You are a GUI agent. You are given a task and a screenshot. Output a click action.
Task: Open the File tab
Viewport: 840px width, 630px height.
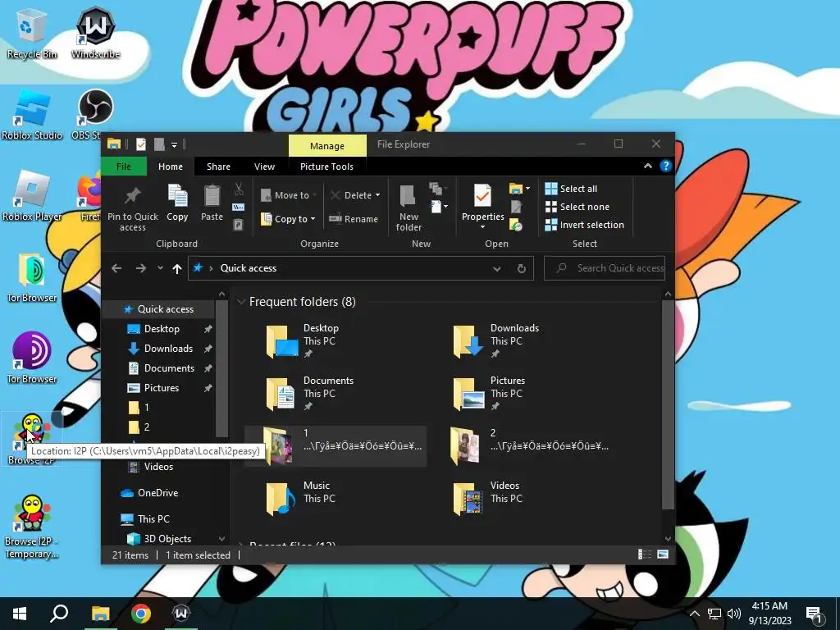tap(124, 167)
